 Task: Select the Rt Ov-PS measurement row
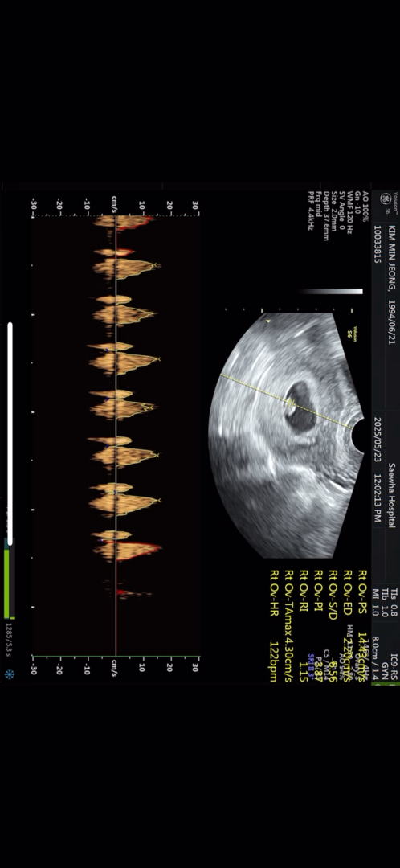363,625
